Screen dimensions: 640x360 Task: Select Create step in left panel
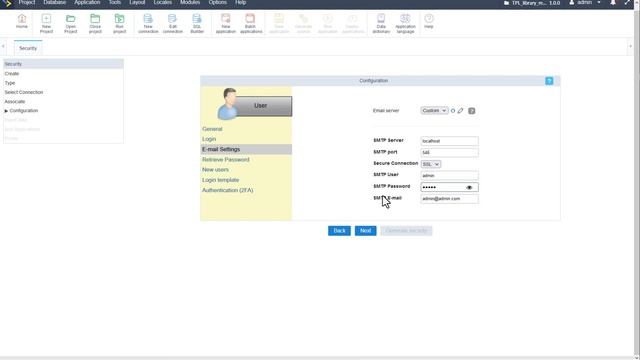(x=12, y=74)
